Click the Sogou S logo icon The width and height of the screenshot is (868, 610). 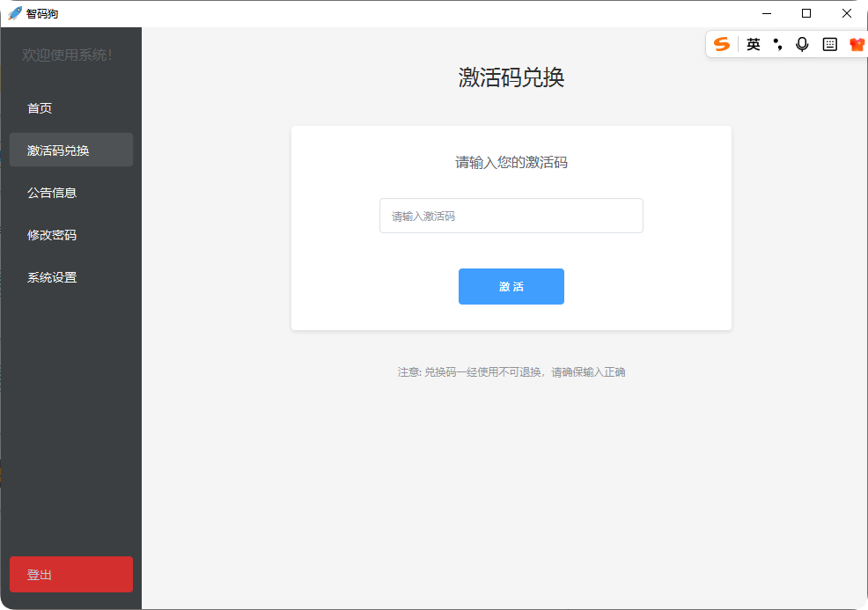tap(722, 44)
